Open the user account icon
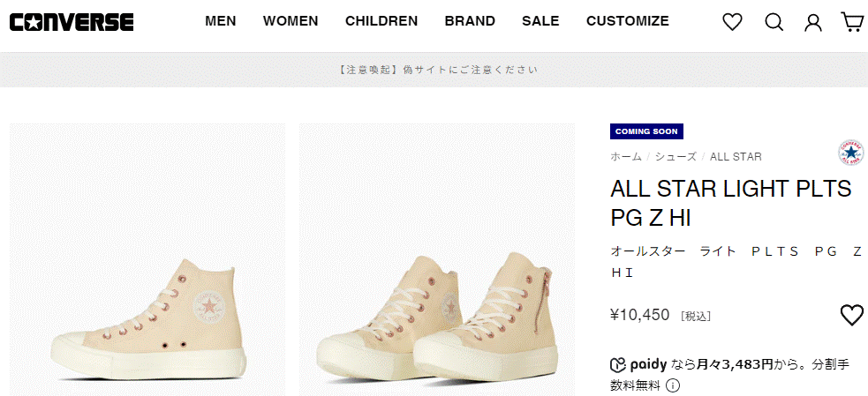The width and height of the screenshot is (868, 396). 813,22
